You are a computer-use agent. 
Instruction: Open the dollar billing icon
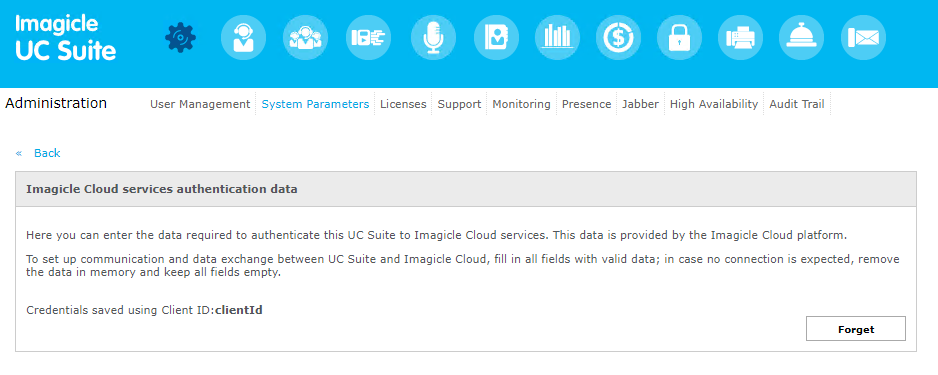click(x=619, y=38)
